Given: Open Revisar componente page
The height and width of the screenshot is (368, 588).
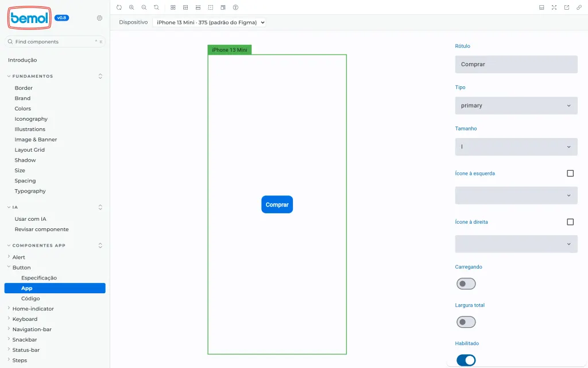Looking at the screenshot, I should tap(41, 229).
